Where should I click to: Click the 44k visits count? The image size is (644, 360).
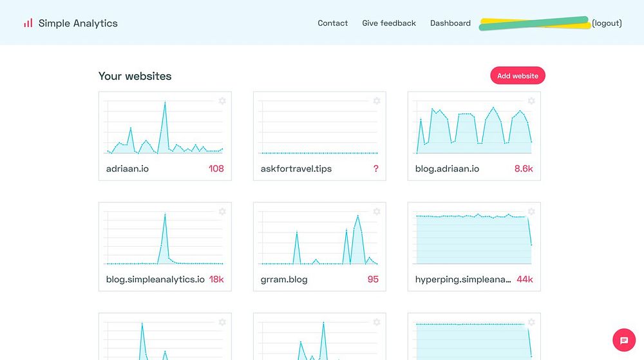[x=525, y=279]
